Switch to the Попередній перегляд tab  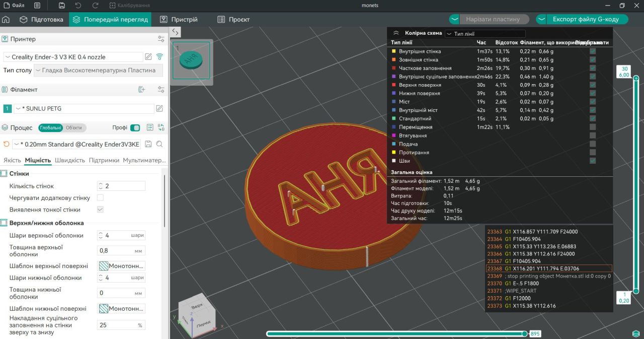point(111,20)
